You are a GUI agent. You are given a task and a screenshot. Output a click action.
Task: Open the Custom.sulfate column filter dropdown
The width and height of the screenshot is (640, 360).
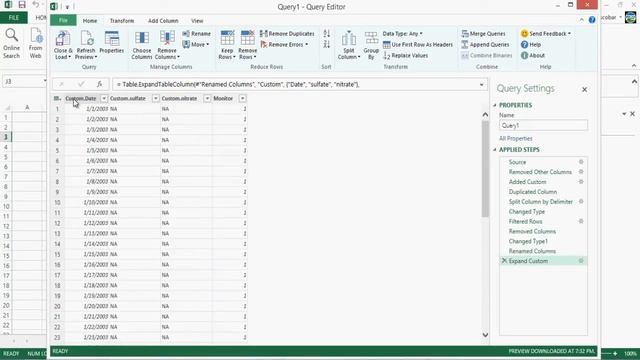pyautogui.click(x=156, y=98)
